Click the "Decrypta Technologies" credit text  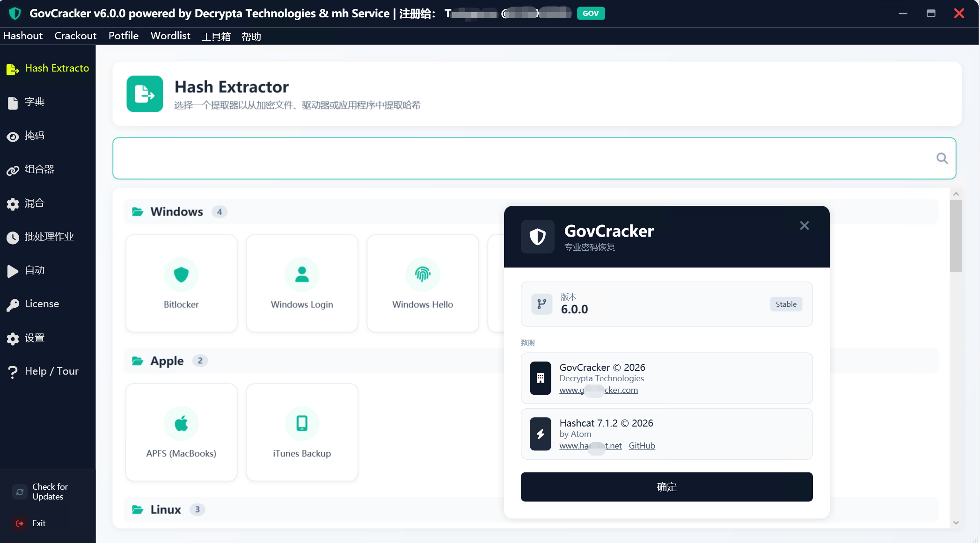point(601,378)
